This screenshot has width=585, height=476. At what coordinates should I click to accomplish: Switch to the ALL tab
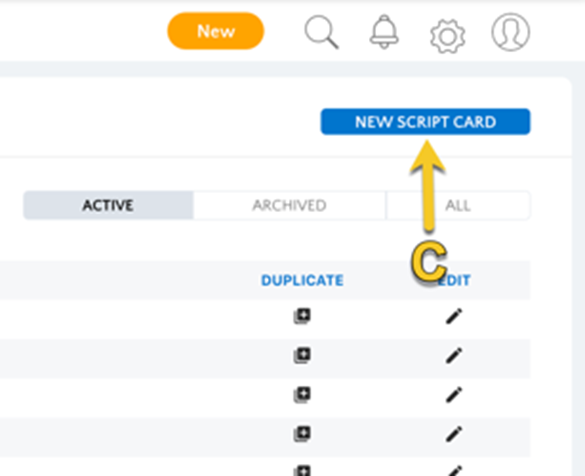tap(458, 205)
